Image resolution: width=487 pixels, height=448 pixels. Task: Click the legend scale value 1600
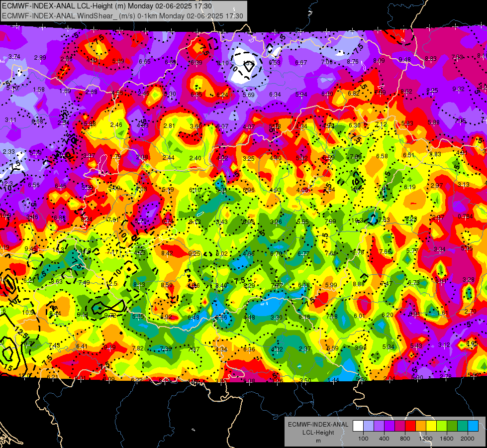[447, 439]
